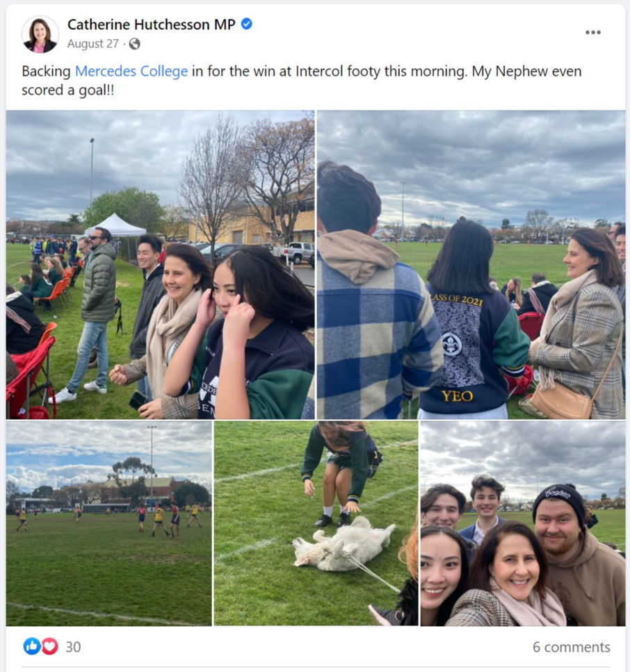Click the blue thumbs-up Like reaction icon
This screenshot has height=672, width=630.
[32, 646]
